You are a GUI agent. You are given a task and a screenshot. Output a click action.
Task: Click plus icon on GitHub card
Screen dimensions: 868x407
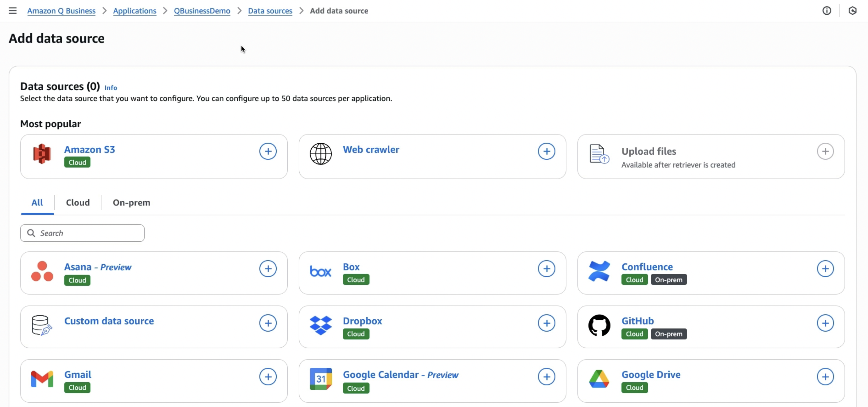(825, 323)
